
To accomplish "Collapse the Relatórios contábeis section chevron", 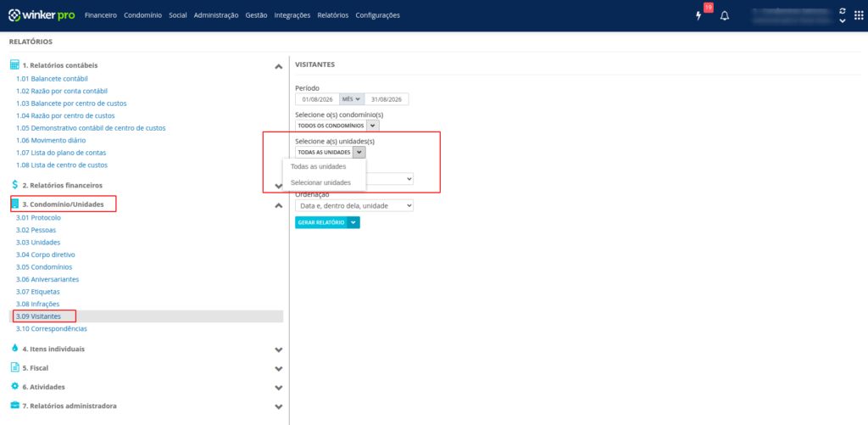I will [278, 66].
